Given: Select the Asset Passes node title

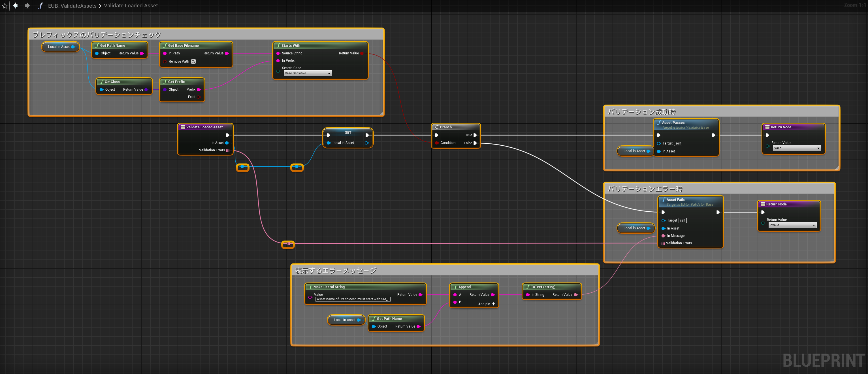Looking at the screenshot, I should tap(673, 123).
